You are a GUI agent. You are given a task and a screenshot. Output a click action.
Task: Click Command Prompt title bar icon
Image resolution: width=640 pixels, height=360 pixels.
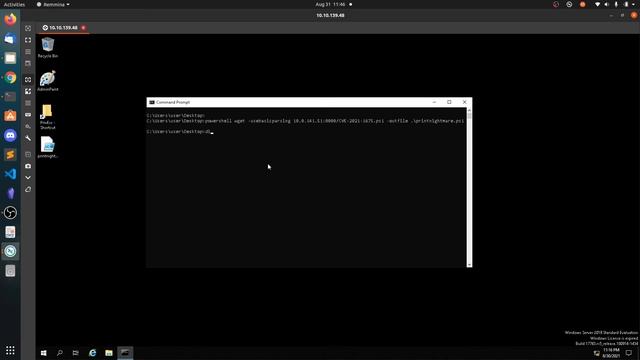tap(152, 102)
